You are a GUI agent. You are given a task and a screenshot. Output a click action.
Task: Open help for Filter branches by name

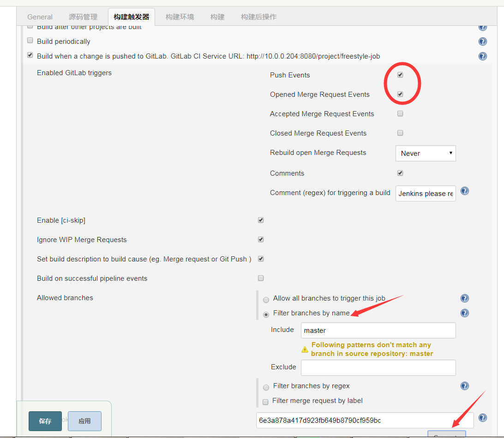point(464,313)
